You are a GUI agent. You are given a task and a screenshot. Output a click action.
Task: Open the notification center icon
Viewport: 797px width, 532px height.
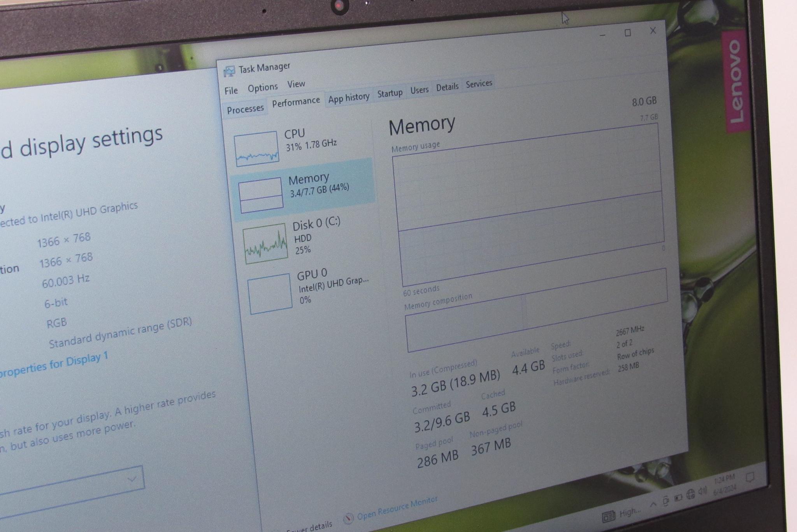[750, 477]
